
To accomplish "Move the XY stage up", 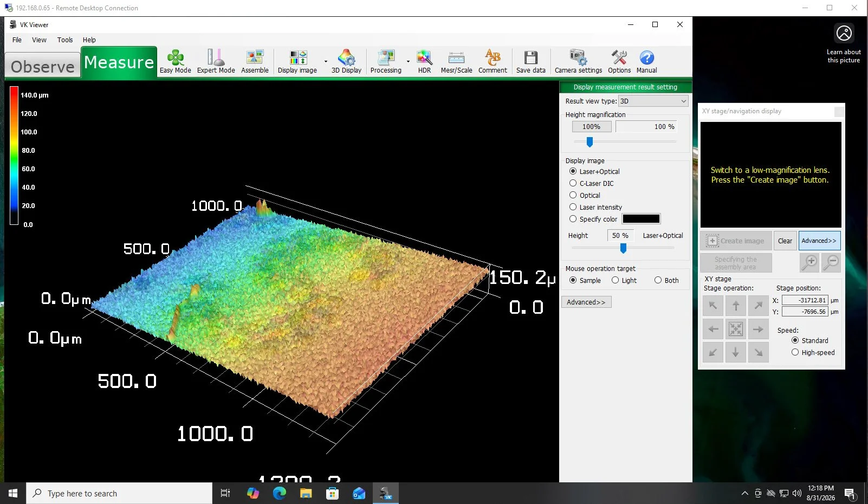I will 736,306.
